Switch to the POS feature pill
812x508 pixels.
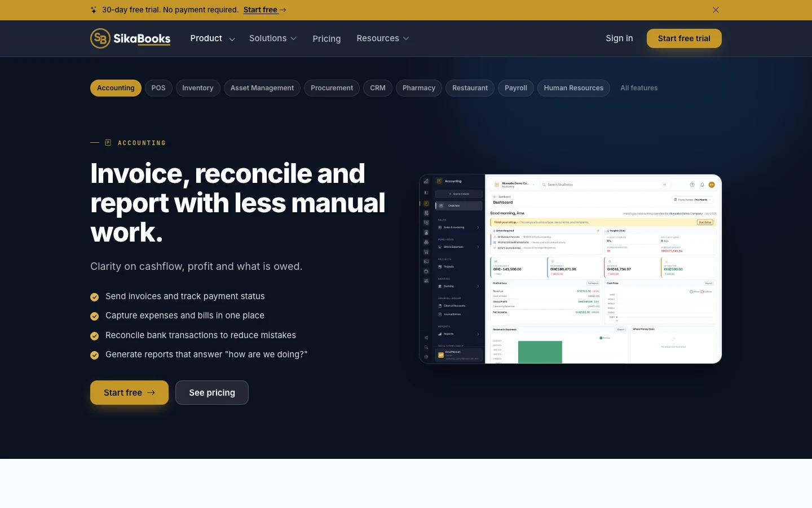click(x=158, y=88)
